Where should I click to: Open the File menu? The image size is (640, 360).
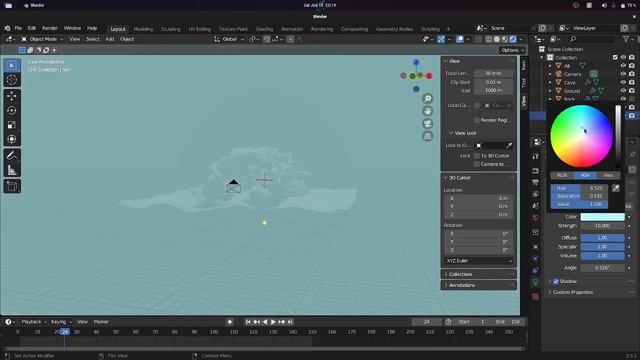click(x=18, y=28)
